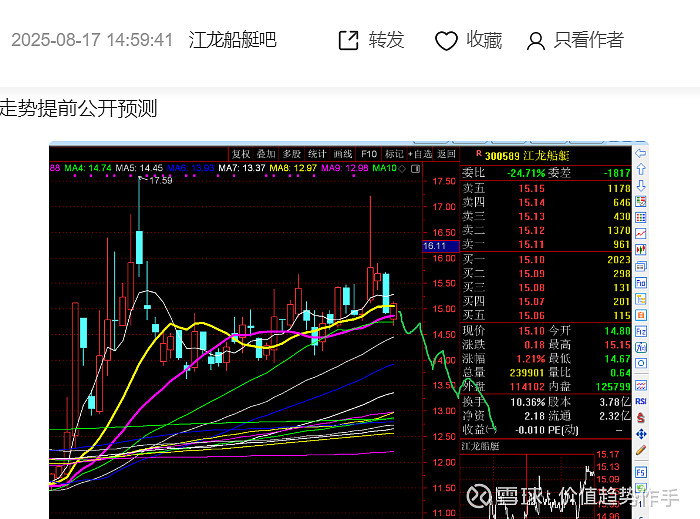Viewport: 700px width, 519px height.
Task: Select the RSI indicator icon
Action: (641, 401)
